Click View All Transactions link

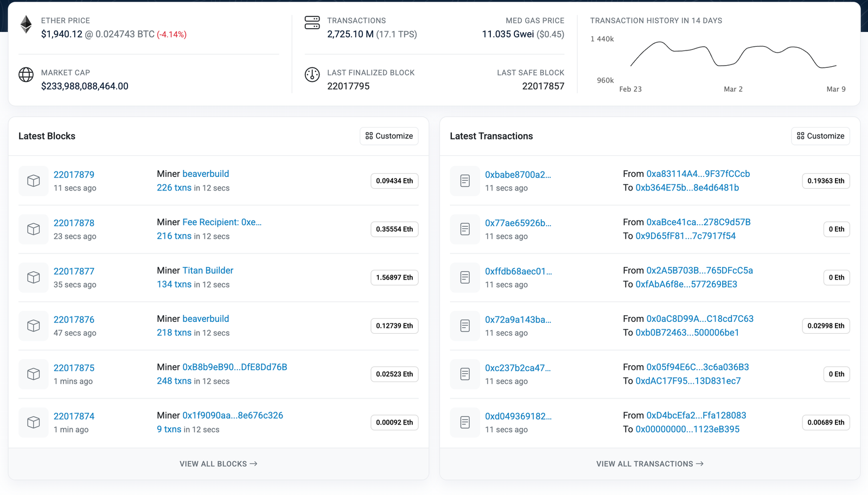click(x=649, y=464)
